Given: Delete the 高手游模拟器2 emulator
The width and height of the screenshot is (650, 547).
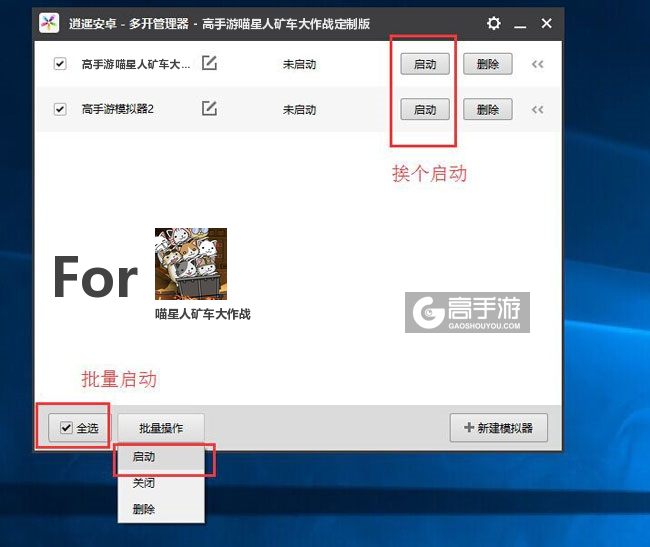Looking at the screenshot, I should 488,109.
